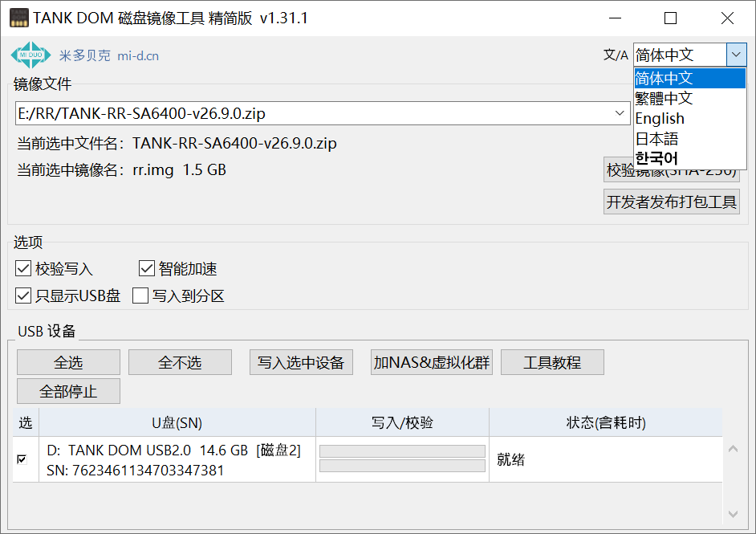Choose English in the language list
The image size is (756, 534).
[x=689, y=119]
